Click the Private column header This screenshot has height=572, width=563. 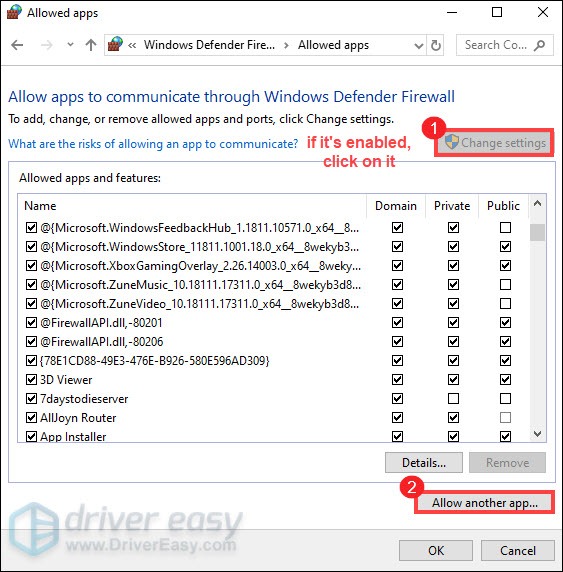[x=452, y=206]
